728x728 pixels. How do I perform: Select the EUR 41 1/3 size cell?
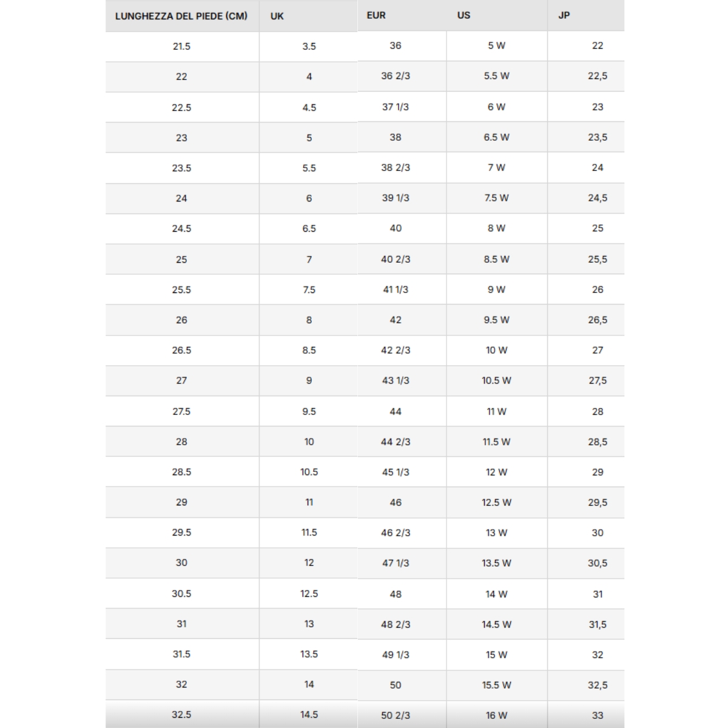(x=396, y=289)
